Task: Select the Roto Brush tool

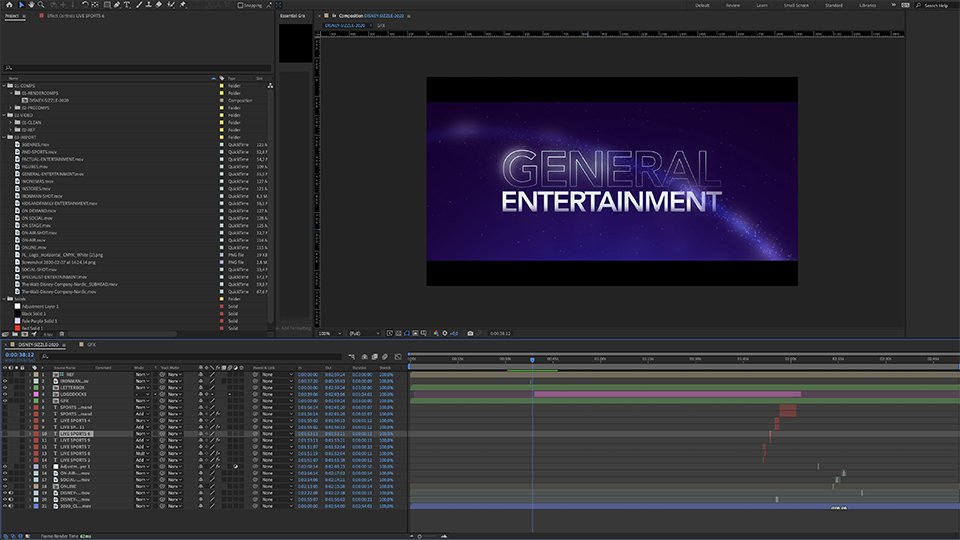Action: click(x=171, y=4)
